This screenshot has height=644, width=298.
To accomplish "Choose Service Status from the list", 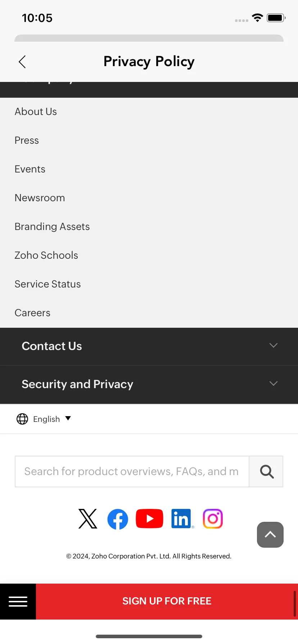I will pyautogui.click(x=48, y=284).
